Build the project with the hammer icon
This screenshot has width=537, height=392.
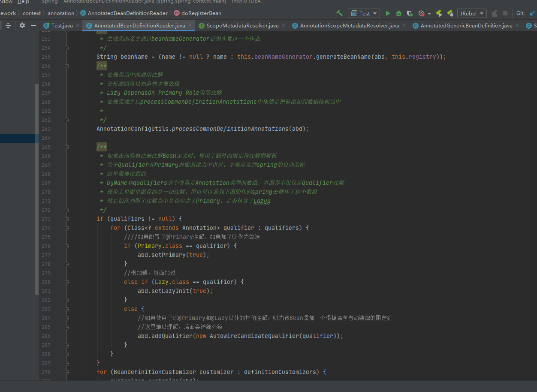(x=340, y=13)
